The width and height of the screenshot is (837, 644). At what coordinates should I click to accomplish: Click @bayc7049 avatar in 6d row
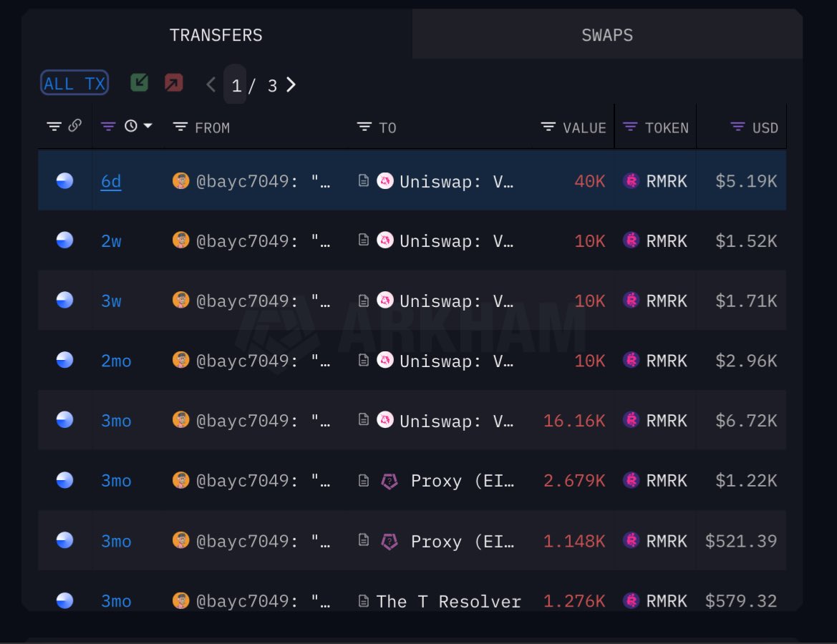181,181
